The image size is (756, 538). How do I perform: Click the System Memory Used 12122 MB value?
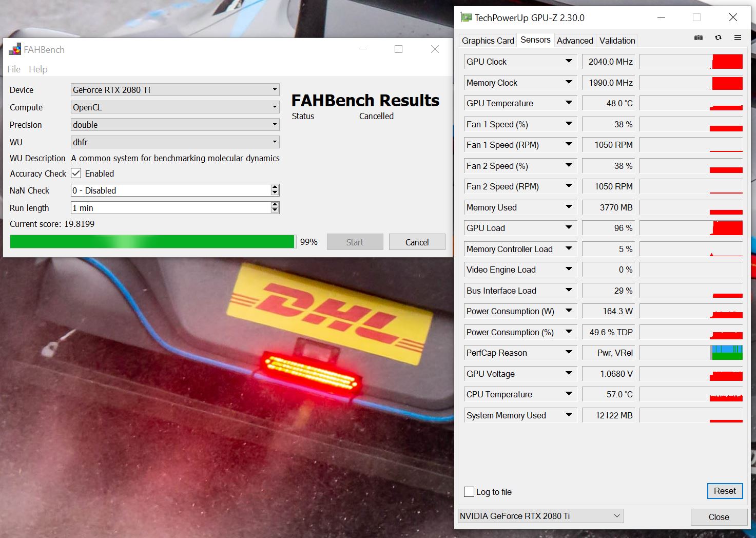(x=608, y=415)
